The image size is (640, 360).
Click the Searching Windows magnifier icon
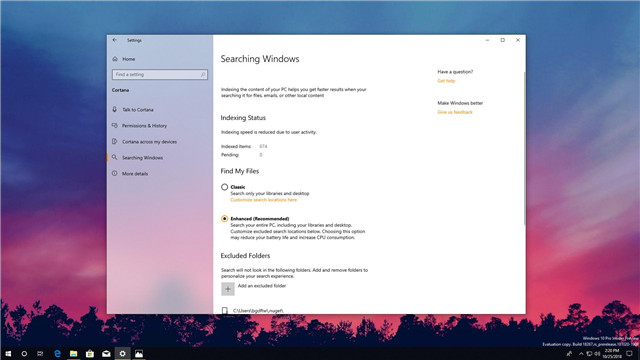[115, 157]
